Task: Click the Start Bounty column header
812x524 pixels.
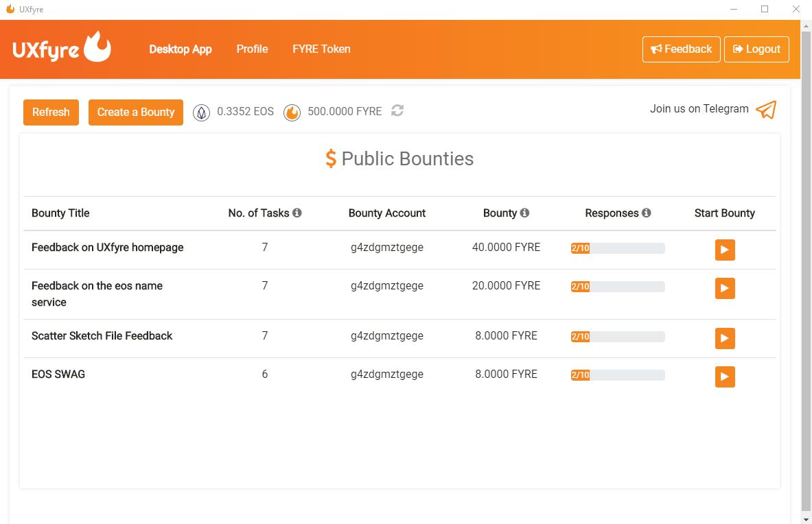Action: pyautogui.click(x=724, y=213)
